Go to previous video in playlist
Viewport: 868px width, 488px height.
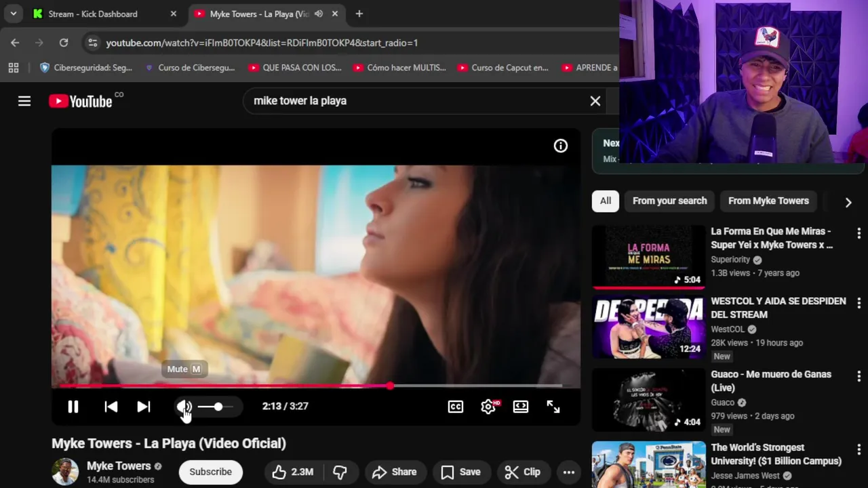click(x=111, y=407)
